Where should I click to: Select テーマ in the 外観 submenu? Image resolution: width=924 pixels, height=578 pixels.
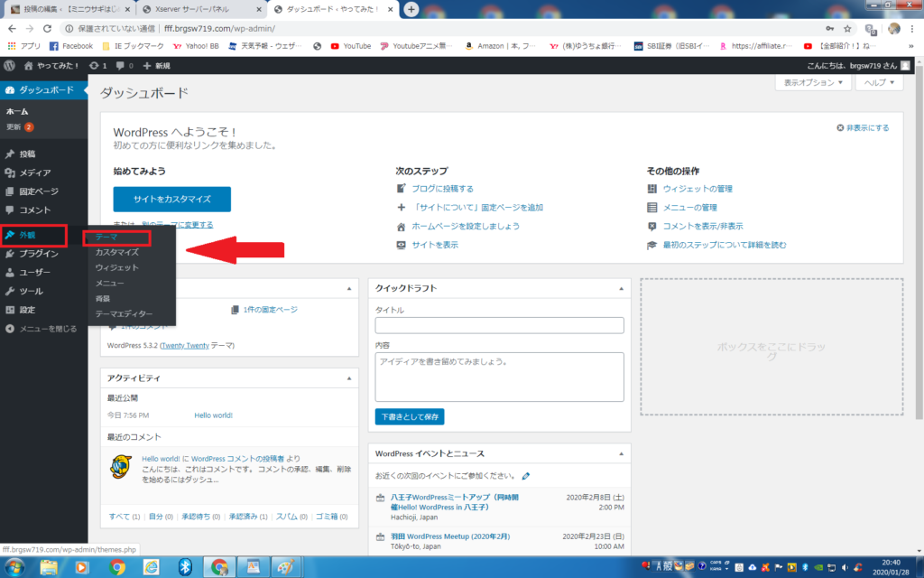pyautogui.click(x=106, y=237)
